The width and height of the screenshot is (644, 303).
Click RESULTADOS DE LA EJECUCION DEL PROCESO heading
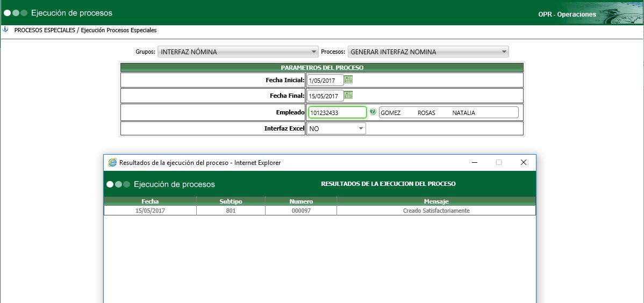tap(388, 184)
